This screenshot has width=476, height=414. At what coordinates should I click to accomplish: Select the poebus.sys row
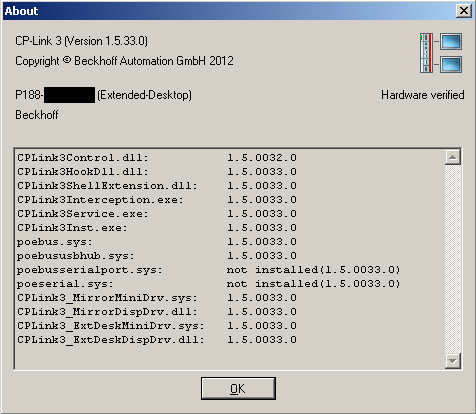click(157, 241)
